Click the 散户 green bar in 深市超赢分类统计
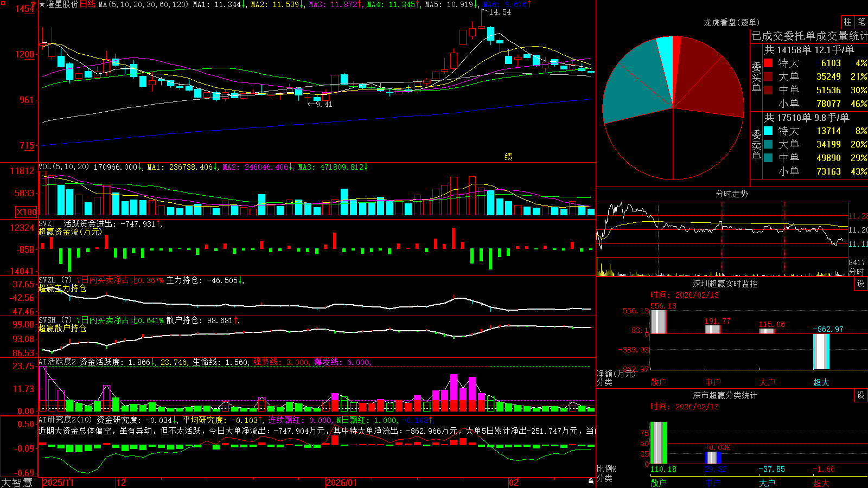This screenshot has height=488, width=868. coord(659,443)
